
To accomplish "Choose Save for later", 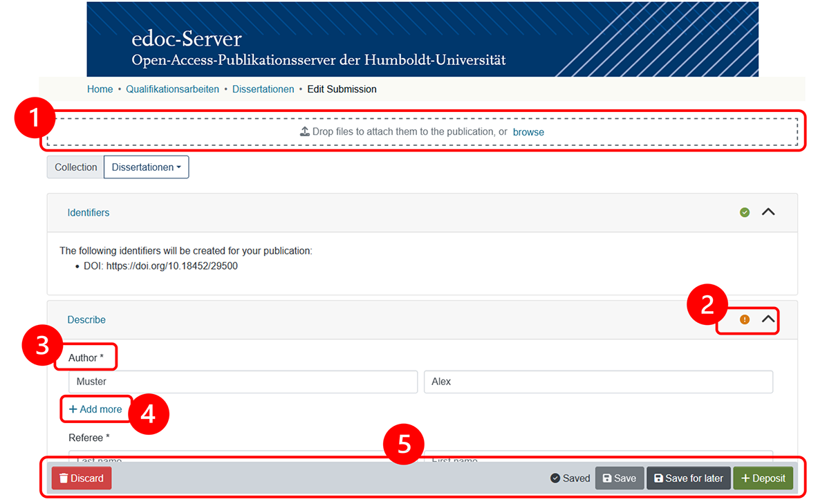I will coord(688,478).
